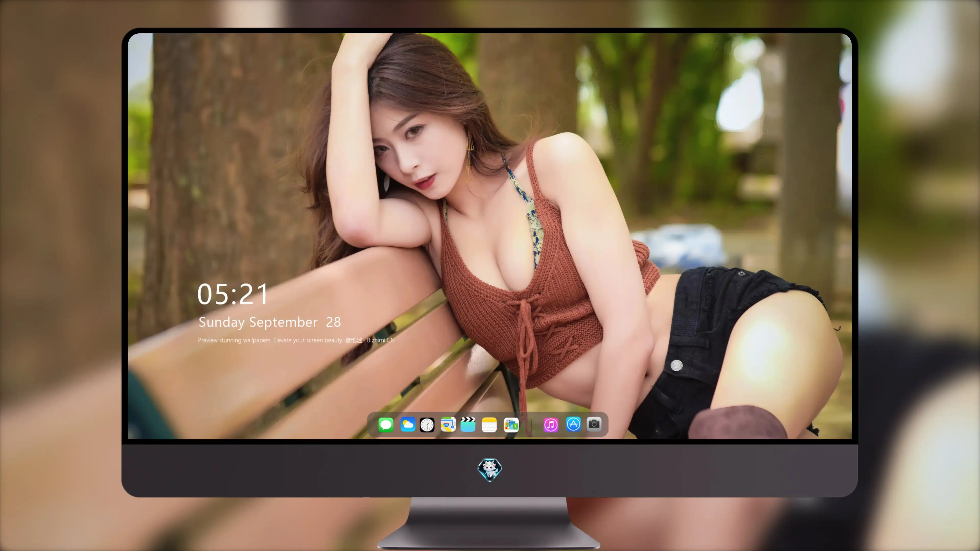Screen dimensions: 980x551
Task: Launch the Maps app from the dock
Action: (448, 424)
